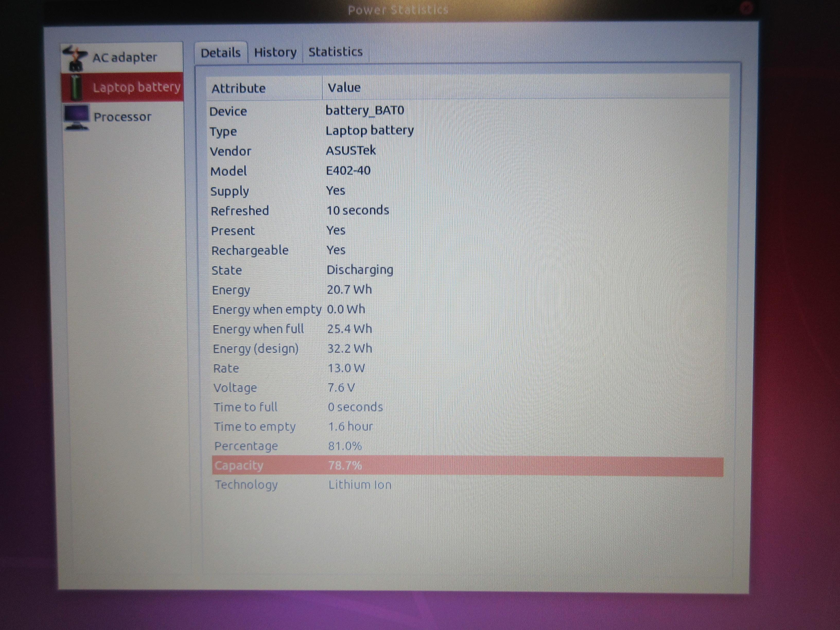Close the Power Statistics window
The width and height of the screenshot is (840, 630).
pos(747,8)
